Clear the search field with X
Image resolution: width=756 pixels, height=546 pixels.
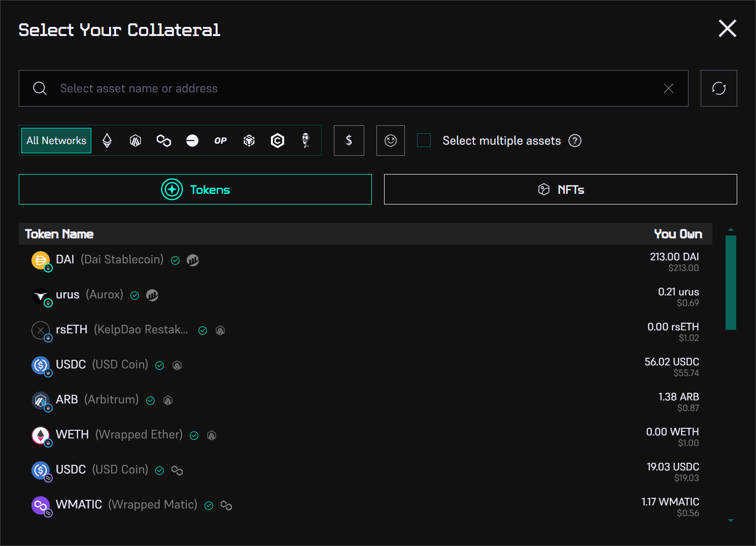coord(669,88)
